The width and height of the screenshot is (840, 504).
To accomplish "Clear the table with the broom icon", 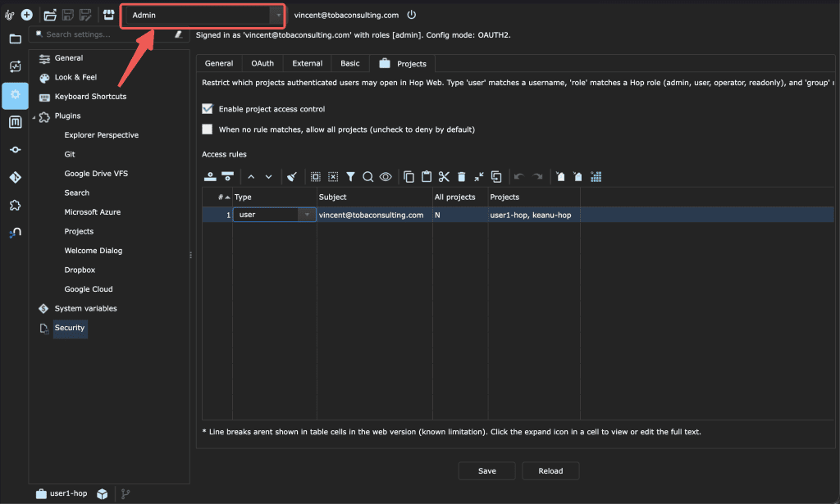I will tap(292, 176).
